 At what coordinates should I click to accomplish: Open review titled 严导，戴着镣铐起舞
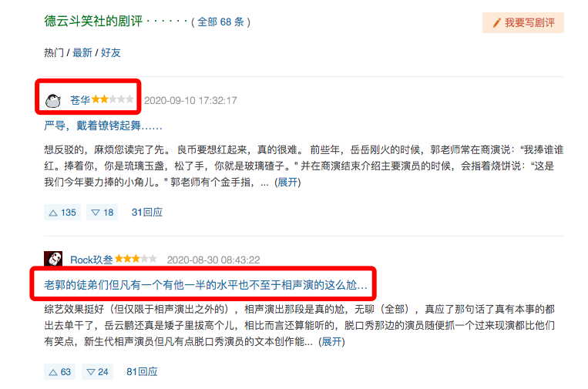[103, 125]
